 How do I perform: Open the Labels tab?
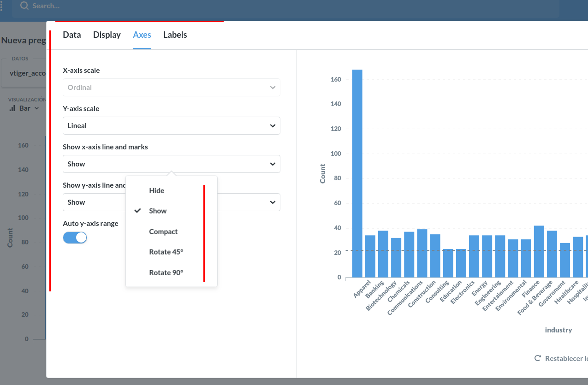[175, 35]
